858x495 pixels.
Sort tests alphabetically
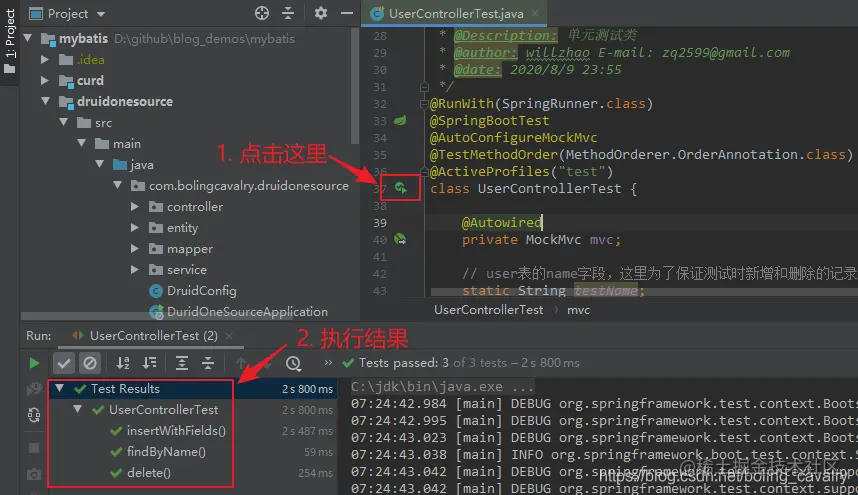[x=123, y=363]
